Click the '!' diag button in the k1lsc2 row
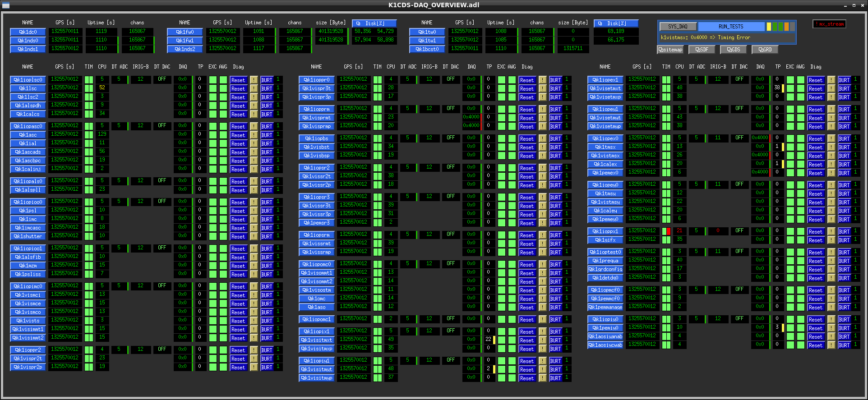The height and width of the screenshot is (400, 868). [x=254, y=97]
